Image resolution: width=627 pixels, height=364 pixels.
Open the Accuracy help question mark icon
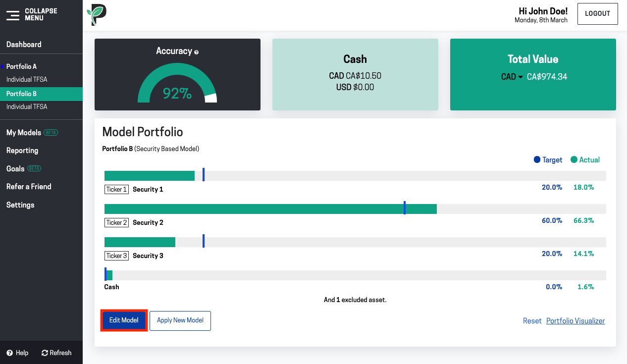(197, 52)
